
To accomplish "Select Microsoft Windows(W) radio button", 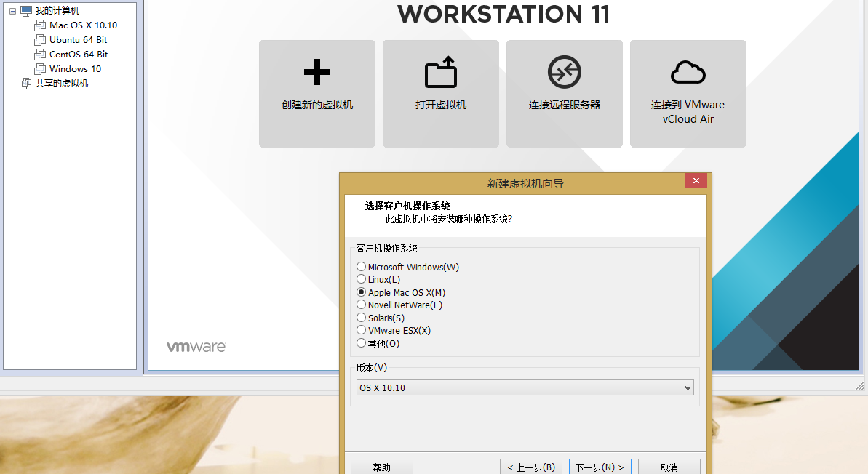I will [x=362, y=267].
